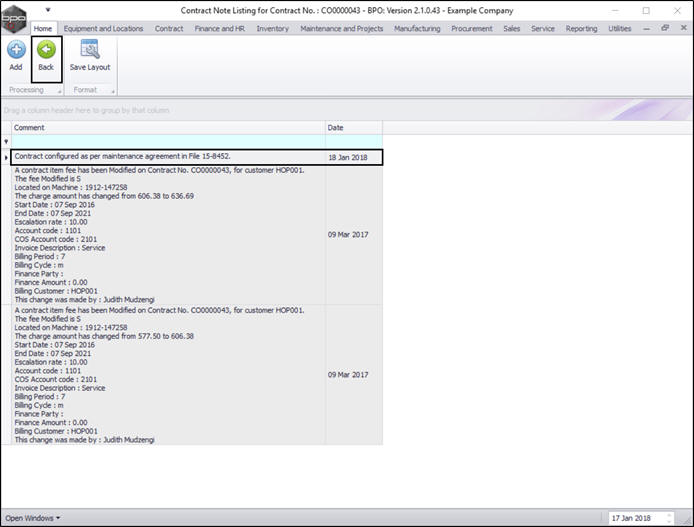The height and width of the screenshot is (527, 694).
Task: Click the Add note icon
Action: click(16, 49)
